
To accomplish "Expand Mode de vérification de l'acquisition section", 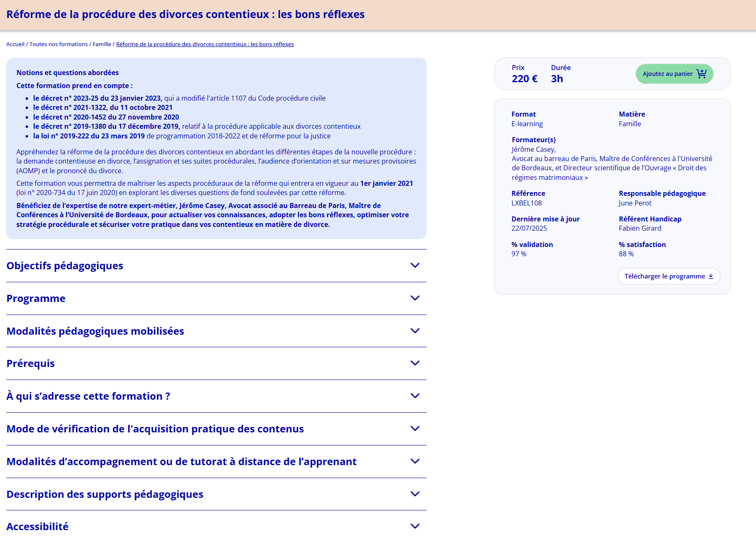I will coord(155,429).
